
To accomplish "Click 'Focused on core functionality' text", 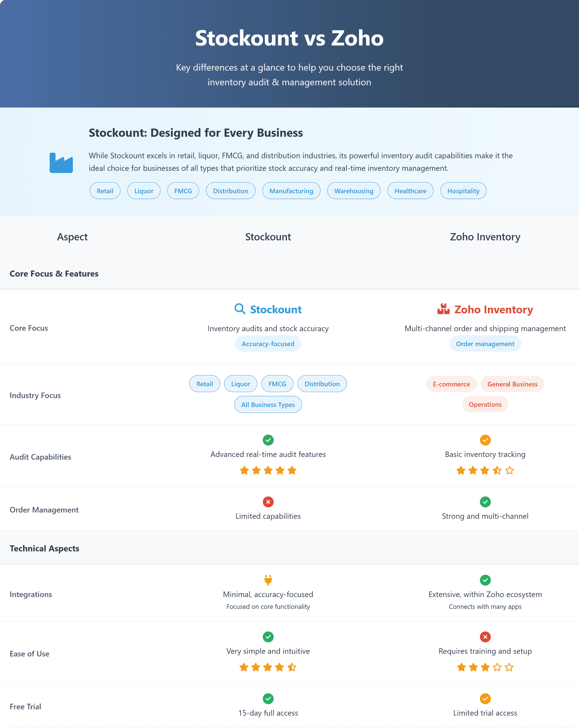I will [268, 606].
